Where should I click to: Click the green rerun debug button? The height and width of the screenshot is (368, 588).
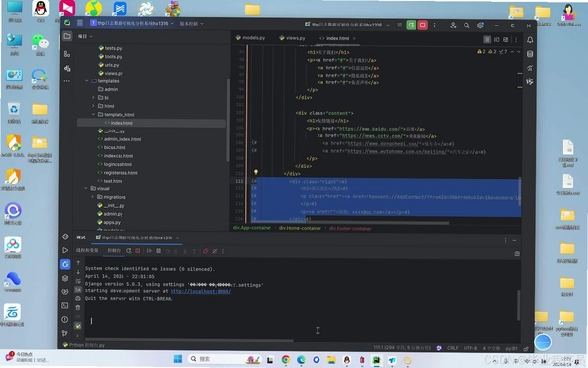click(x=411, y=26)
